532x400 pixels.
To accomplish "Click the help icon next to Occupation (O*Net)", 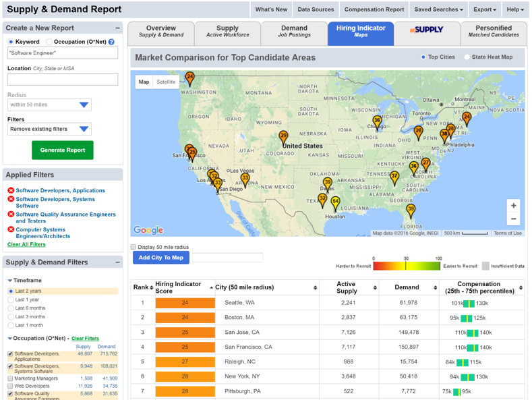I will 111,42.
